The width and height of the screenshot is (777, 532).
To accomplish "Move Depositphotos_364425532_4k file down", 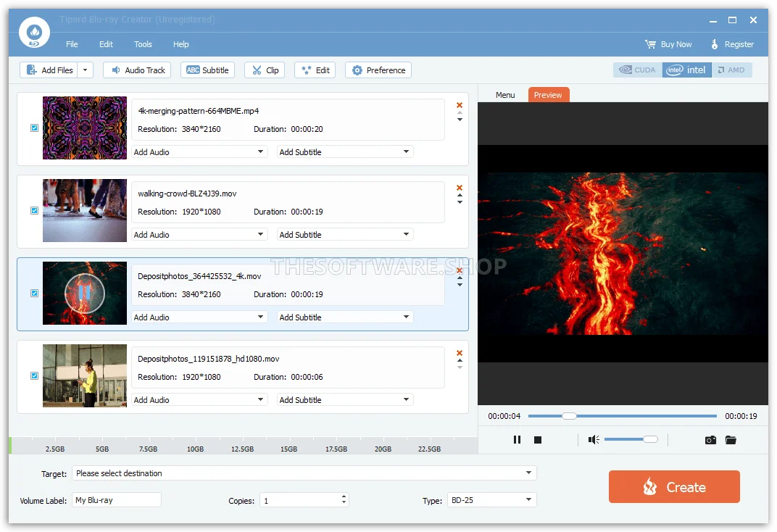I will click(460, 286).
